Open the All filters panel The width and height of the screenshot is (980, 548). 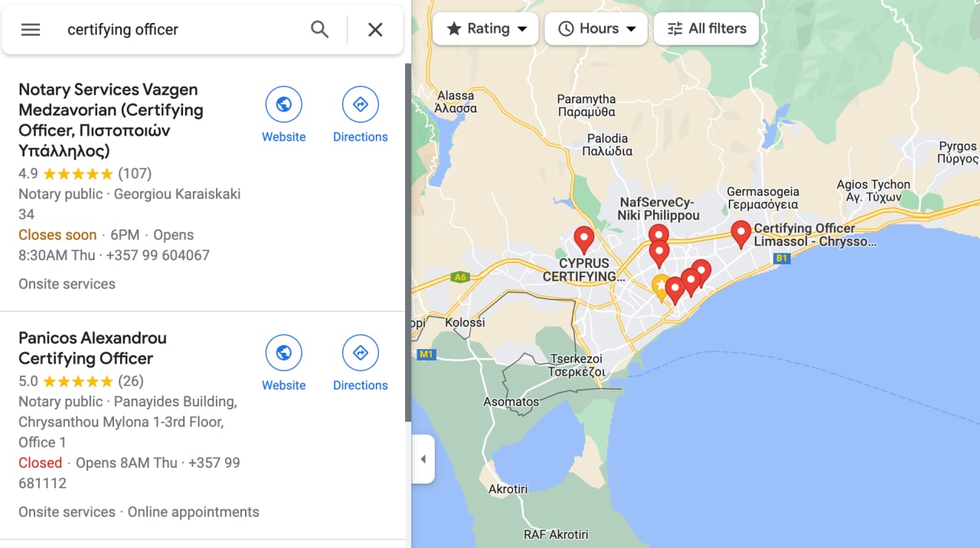pos(706,29)
